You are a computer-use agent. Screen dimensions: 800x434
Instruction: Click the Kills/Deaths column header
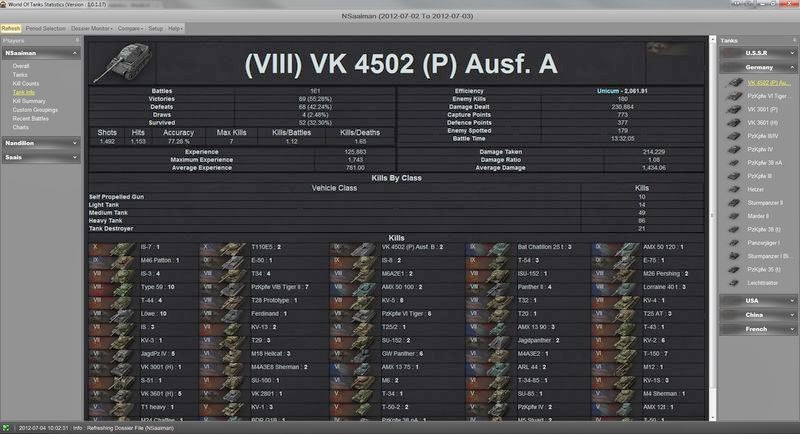coord(360,133)
